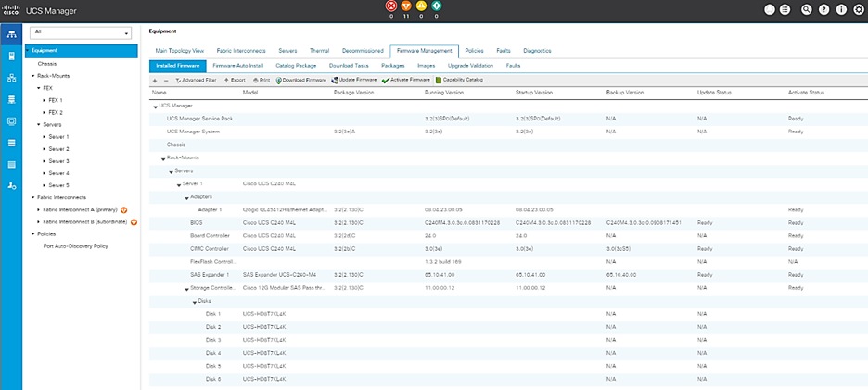The height and width of the screenshot is (390, 868).
Task: Collapse Storage Controller row in table
Action: pos(186,289)
